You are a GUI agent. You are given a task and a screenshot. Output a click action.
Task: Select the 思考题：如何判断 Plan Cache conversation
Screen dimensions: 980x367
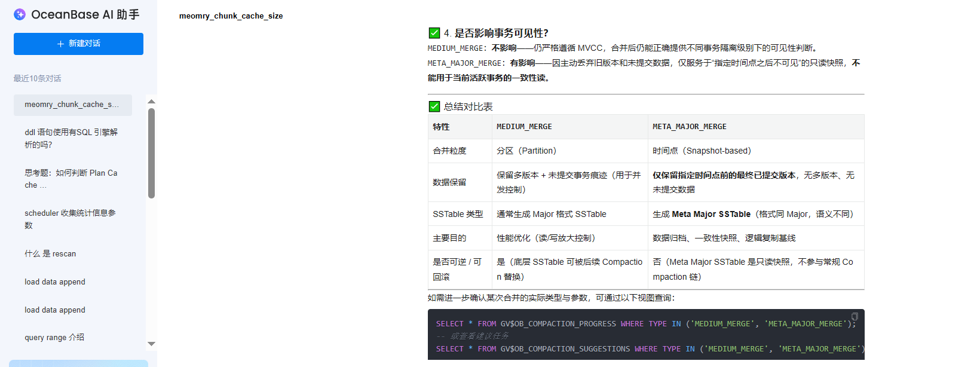tap(71, 179)
